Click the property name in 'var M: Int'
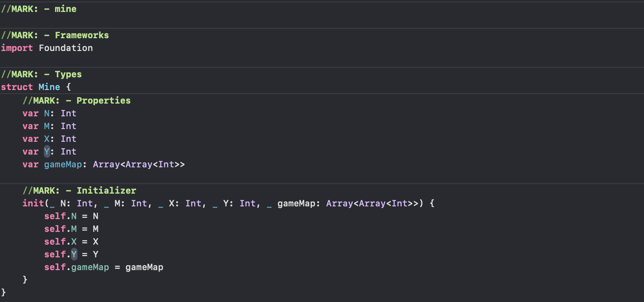644x302 pixels. pyautogui.click(x=47, y=126)
